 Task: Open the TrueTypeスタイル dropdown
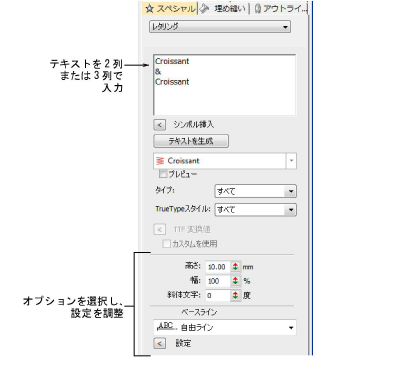tap(256, 210)
